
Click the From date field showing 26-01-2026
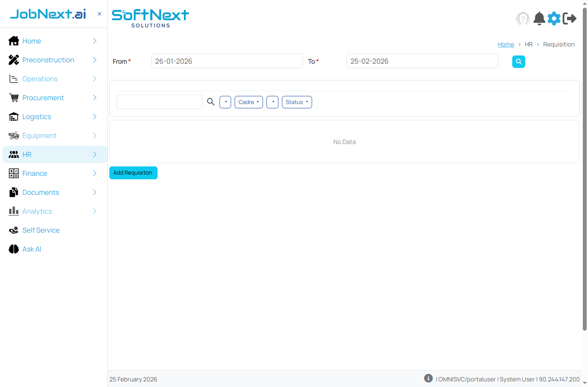tap(227, 61)
